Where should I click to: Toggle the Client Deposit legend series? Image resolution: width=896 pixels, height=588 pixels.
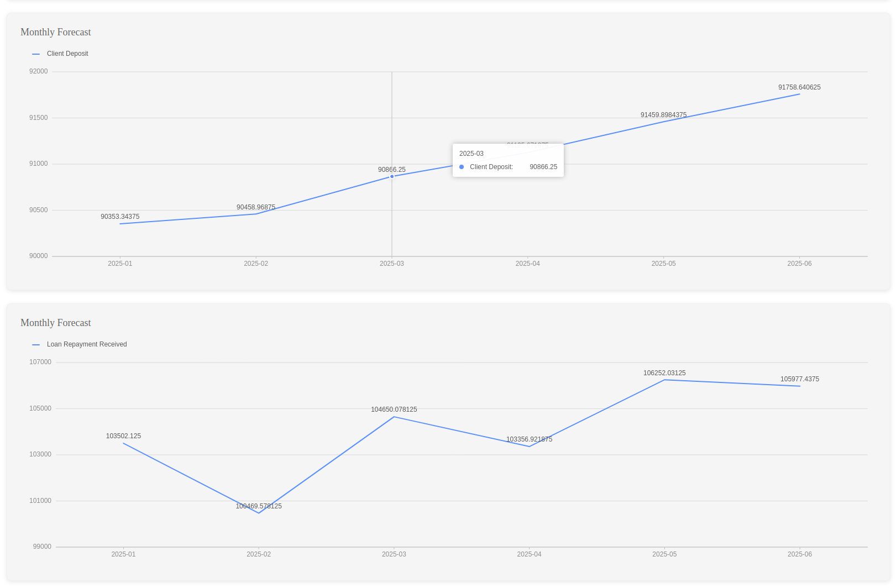[67, 54]
